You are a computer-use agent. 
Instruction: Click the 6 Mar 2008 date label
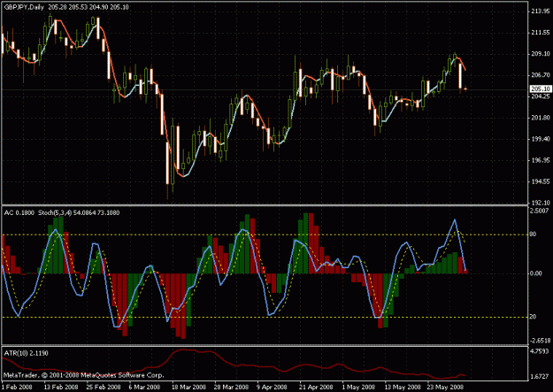tap(144, 388)
